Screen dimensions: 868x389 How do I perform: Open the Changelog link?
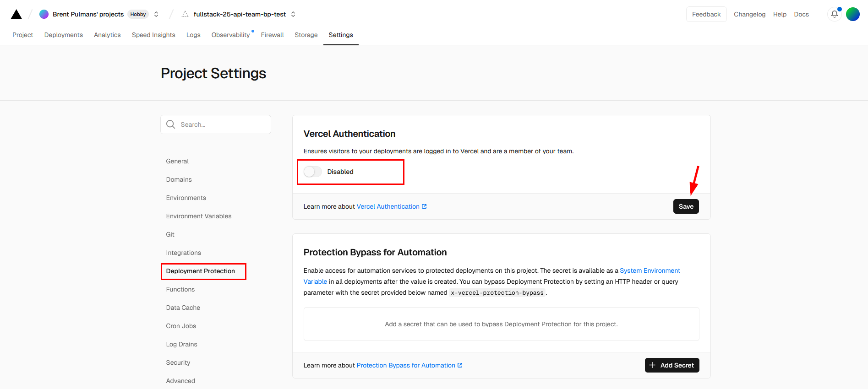(x=749, y=14)
